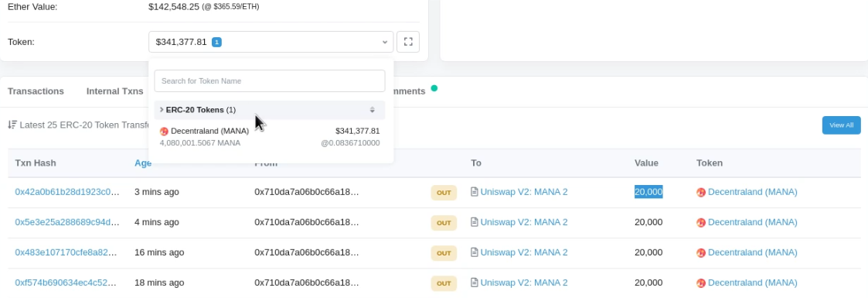Click the @0.0836710000 price text
This screenshot has height=298, width=868.
pos(350,143)
